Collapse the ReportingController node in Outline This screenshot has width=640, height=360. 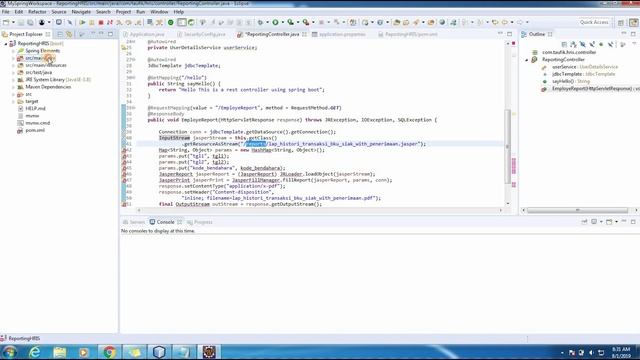(x=527, y=60)
